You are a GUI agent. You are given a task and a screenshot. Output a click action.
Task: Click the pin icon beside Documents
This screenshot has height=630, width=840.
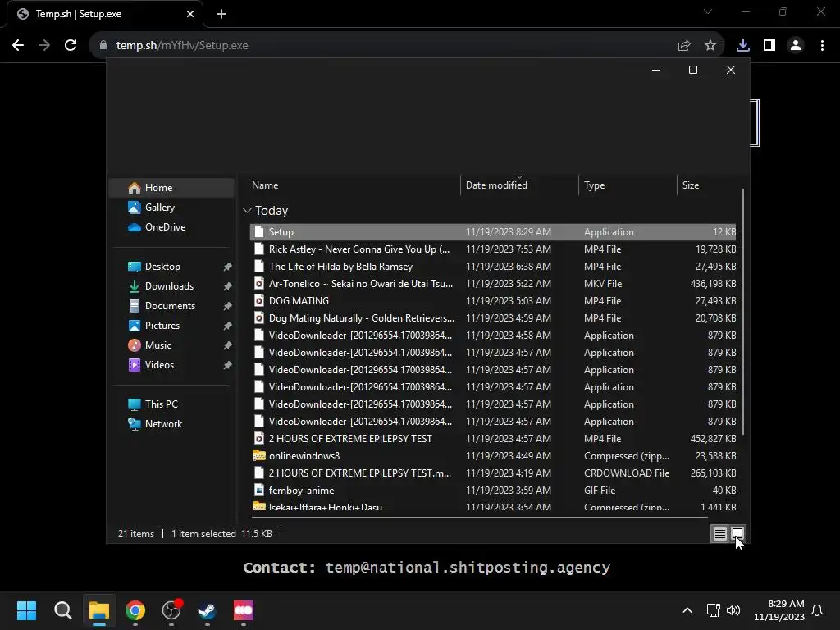point(227,306)
